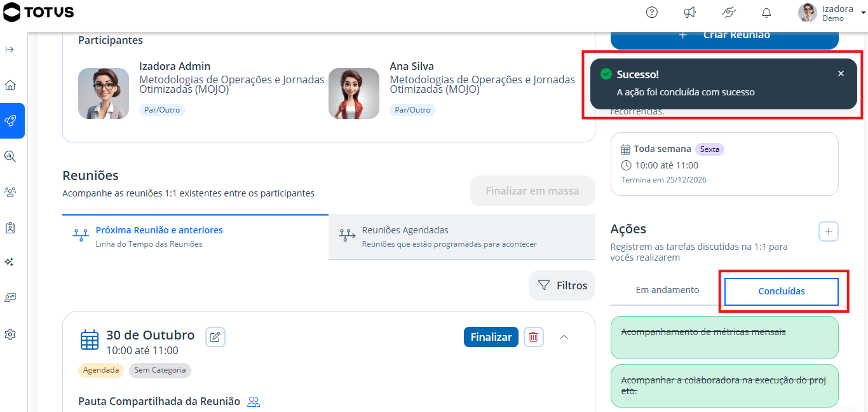
Task: Switch to Reuniões Agendadas tab
Action: click(x=462, y=237)
